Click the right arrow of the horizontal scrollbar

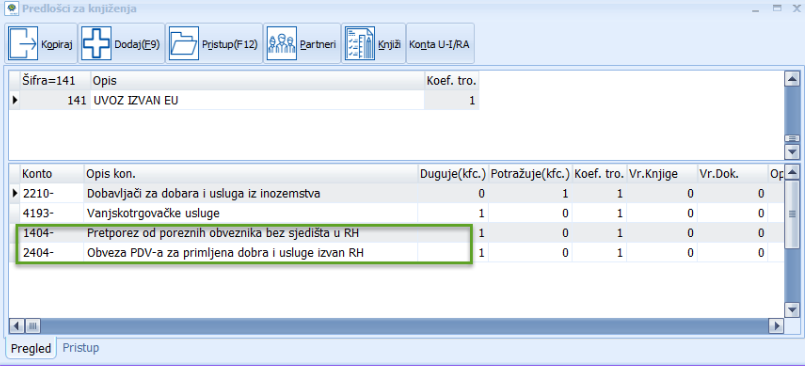click(x=776, y=325)
